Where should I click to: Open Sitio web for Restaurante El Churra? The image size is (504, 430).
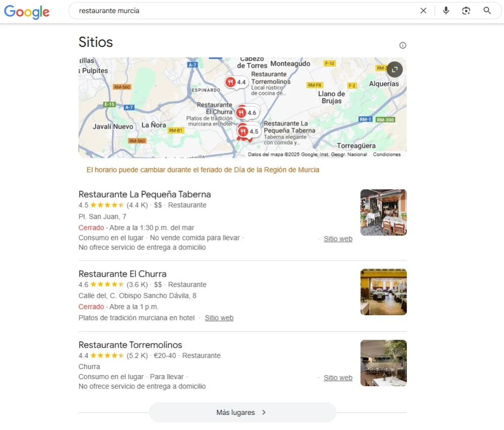pyautogui.click(x=219, y=318)
